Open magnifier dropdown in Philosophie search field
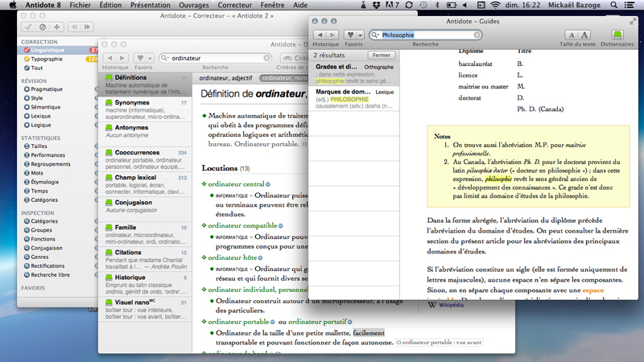This screenshot has width=644, height=362. (375, 35)
